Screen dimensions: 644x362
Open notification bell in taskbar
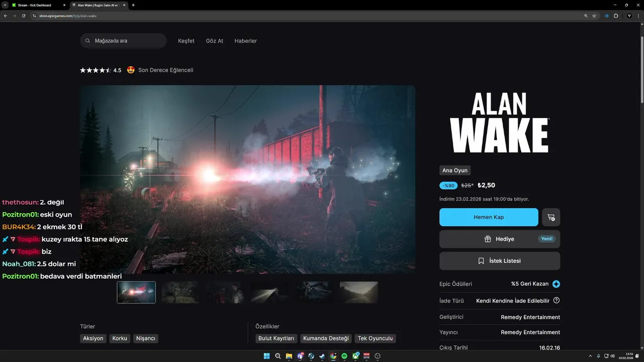(637, 356)
